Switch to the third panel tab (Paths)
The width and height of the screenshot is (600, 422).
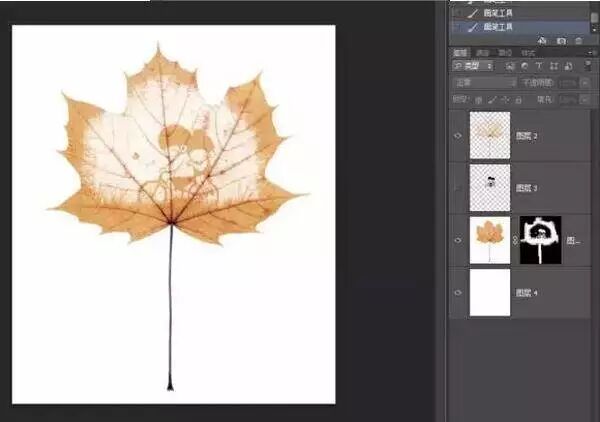[505, 53]
